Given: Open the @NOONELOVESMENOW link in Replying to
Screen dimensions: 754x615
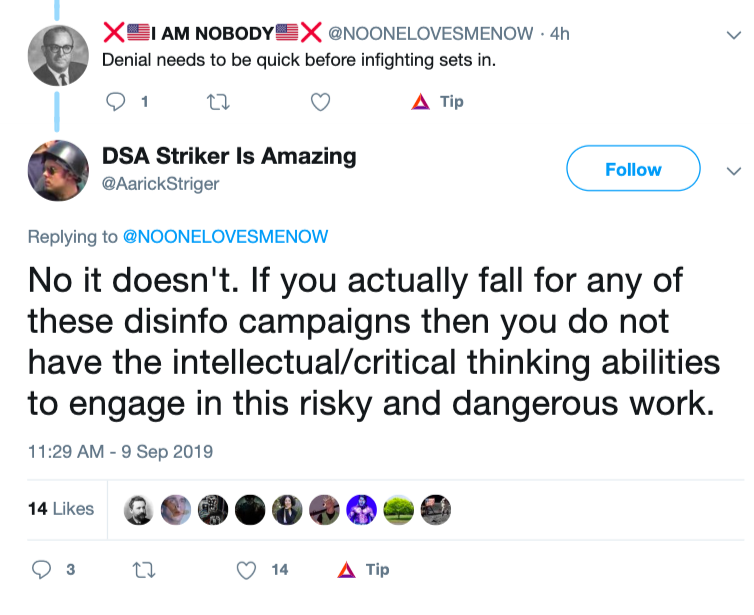Looking at the screenshot, I should coord(225,237).
